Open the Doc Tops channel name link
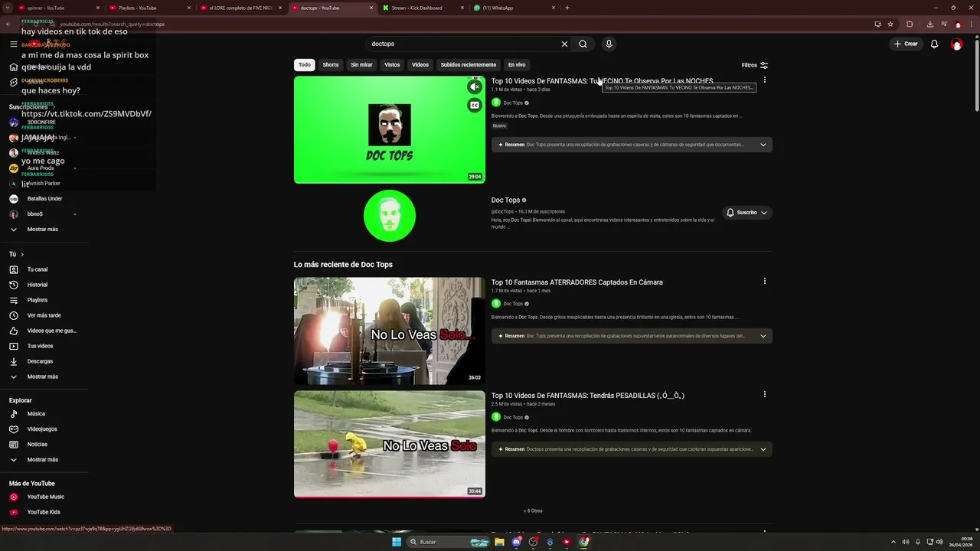The image size is (980, 551). pyautogui.click(x=505, y=201)
